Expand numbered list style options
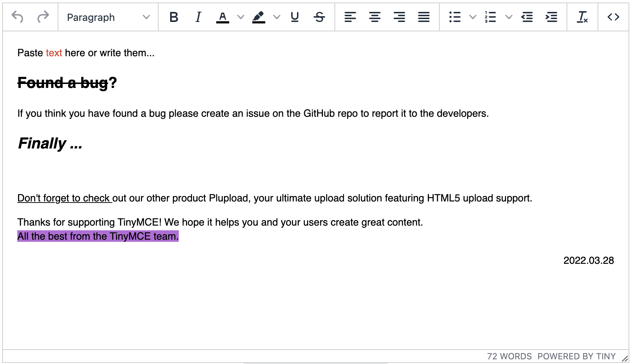Screen dimensions: 630x364 click(x=509, y=17)
